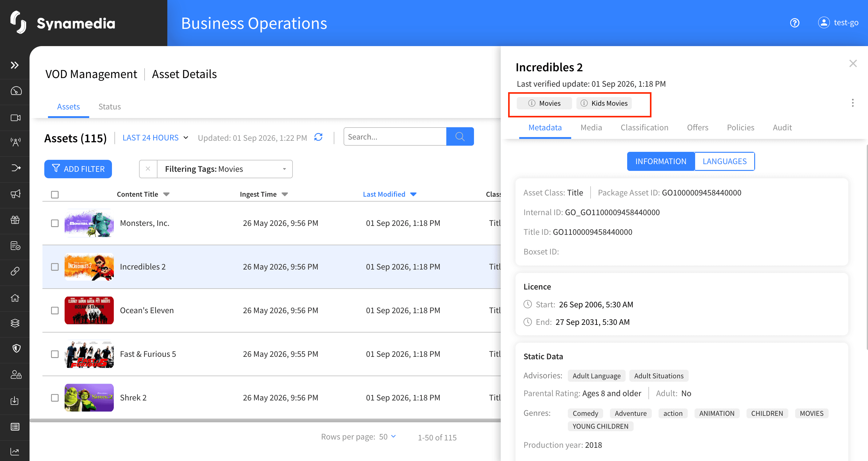Sort by Last Modified column arrow
This screenshot has height=461, width=868.
[x=413, y=194]
